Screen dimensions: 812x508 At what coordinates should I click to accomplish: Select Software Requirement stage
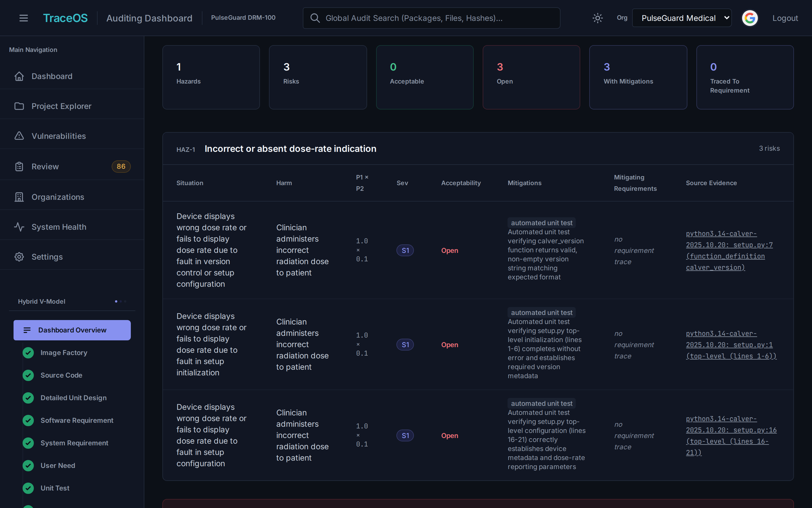click(77, 420)
